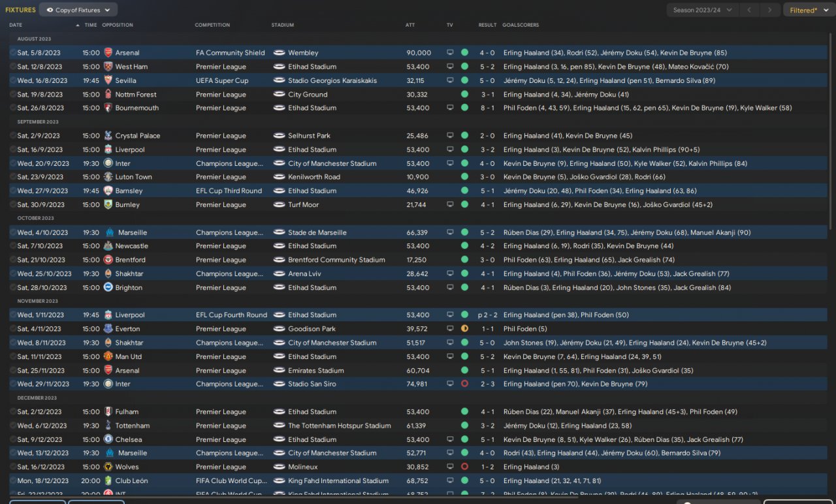This screenshot has height=504, width=836.
Task: Click the Everton club badge
Action: click(x=108, y=329)
